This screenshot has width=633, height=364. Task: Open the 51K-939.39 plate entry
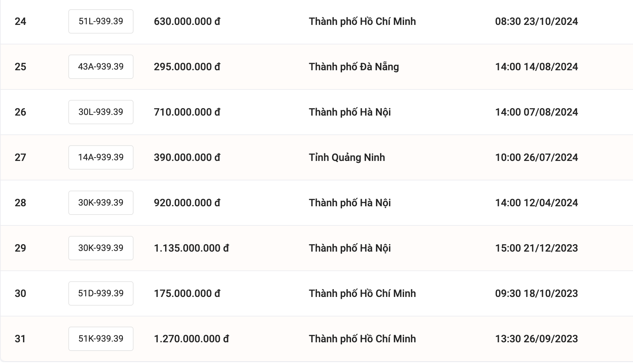[x=101, y=339]
